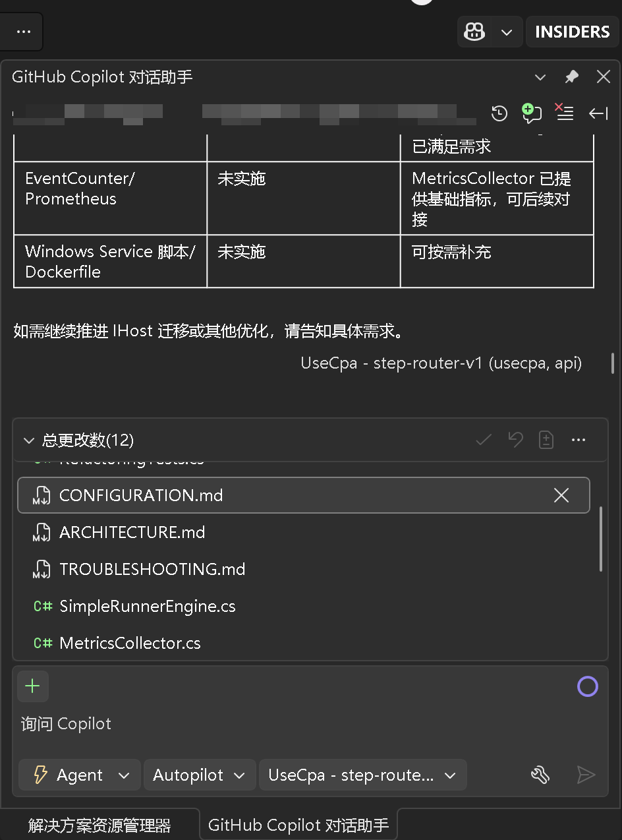
Task: Click the UseCpa - step-router-v1 model label
Action: (441, 363)
